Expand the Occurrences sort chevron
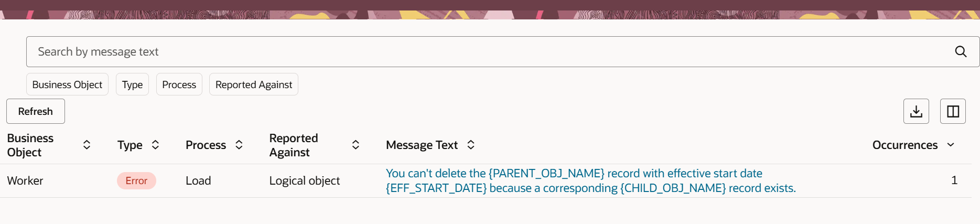The width and height of the screenshot is (980, 224). pos(951,145)
